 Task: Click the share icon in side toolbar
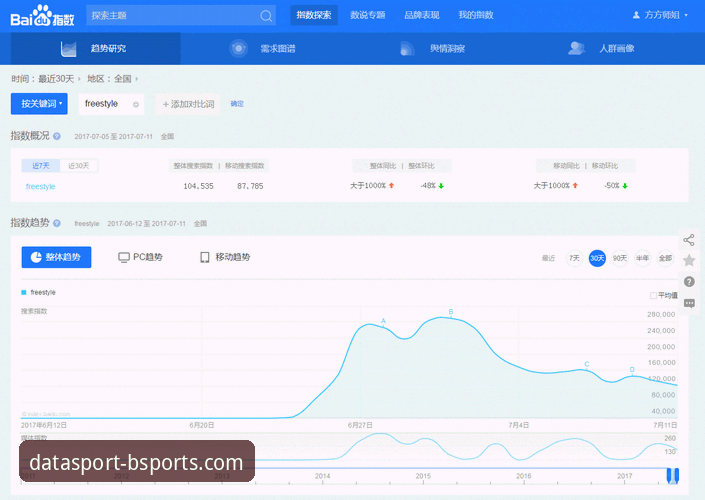[689, 240]
